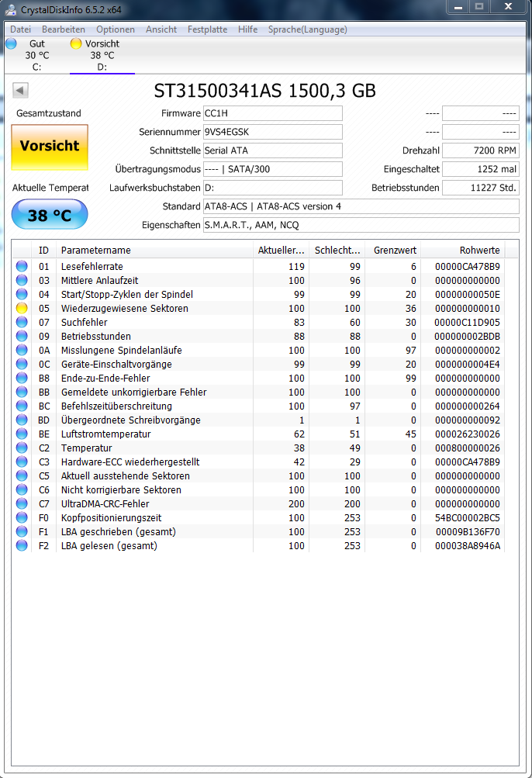The height and width of the screenshot is (778, 532).
Task: Click the Drehzahl field 7200 RPM
Action: tap(481, 150)
